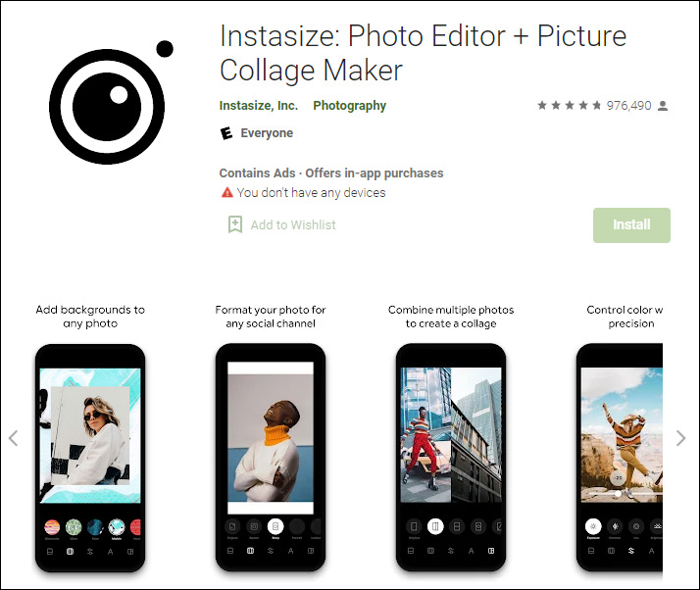Click the 976,490 ratings count
The image size is (700, 590).
point(628,105)
